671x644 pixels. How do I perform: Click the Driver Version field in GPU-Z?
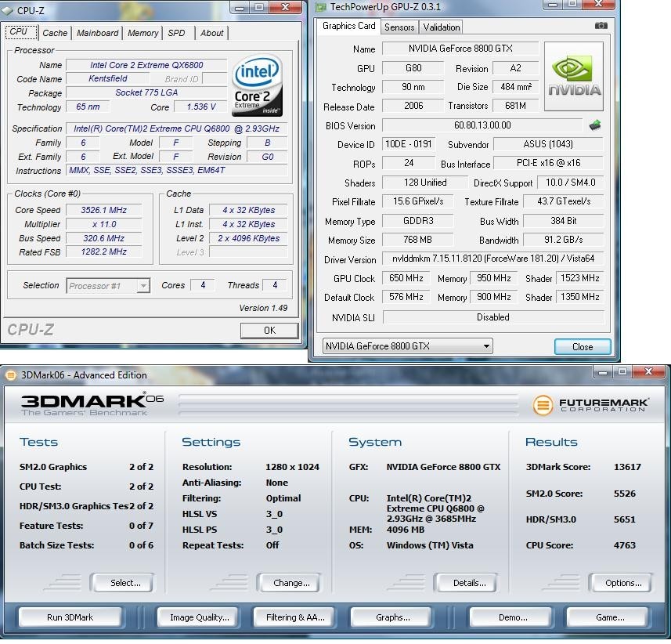pos(492,259)
